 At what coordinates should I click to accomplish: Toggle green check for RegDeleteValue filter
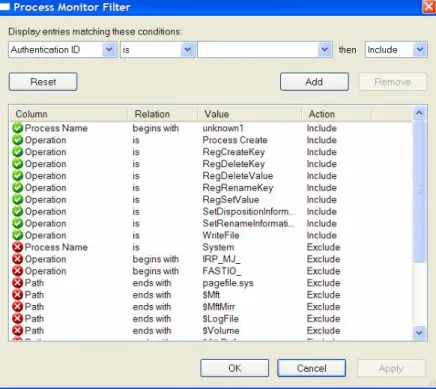point(17,176)
